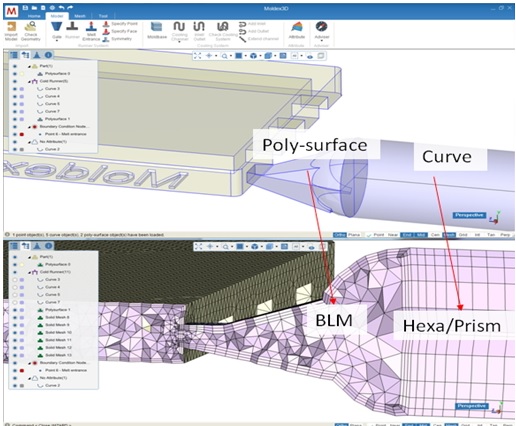Click the Add Inlet tool
This screenshot has width=516, height=426.
click(252, 24)
